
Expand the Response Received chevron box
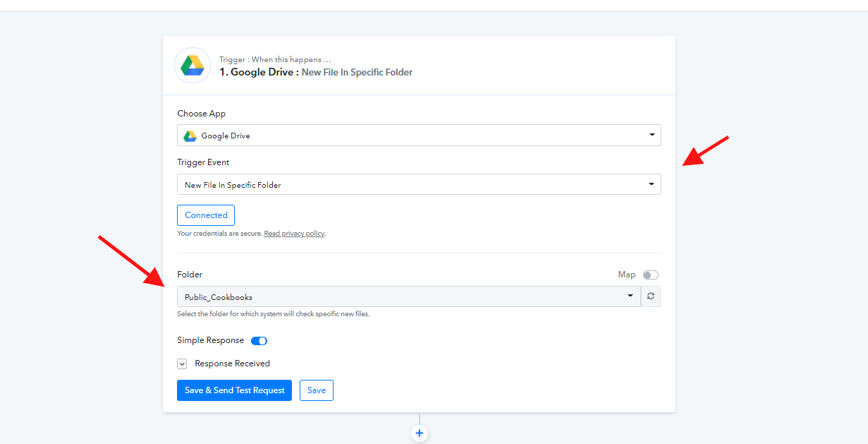tap(182, 364)
